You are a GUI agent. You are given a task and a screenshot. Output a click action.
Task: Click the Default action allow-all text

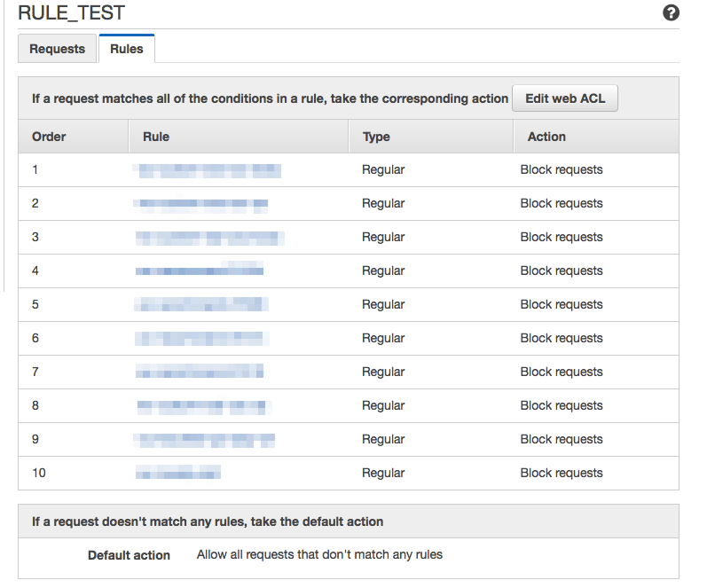[319, 555]
